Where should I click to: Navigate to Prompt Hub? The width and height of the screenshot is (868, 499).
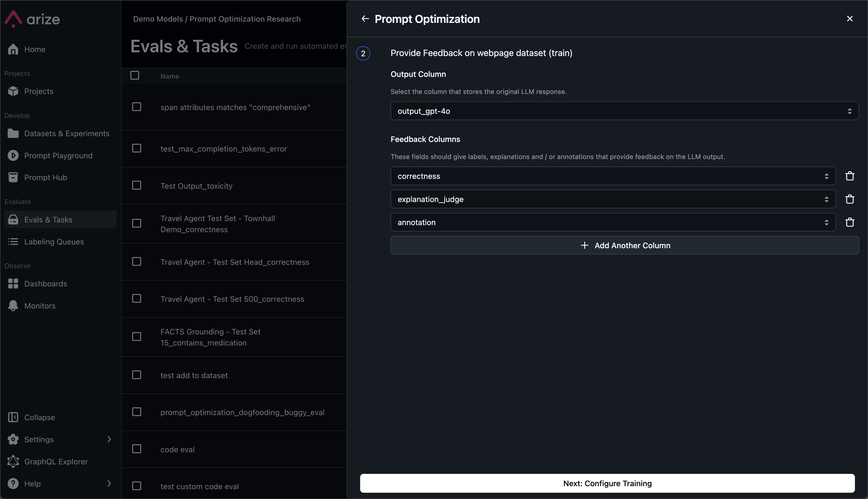click(x=45, y=178)
